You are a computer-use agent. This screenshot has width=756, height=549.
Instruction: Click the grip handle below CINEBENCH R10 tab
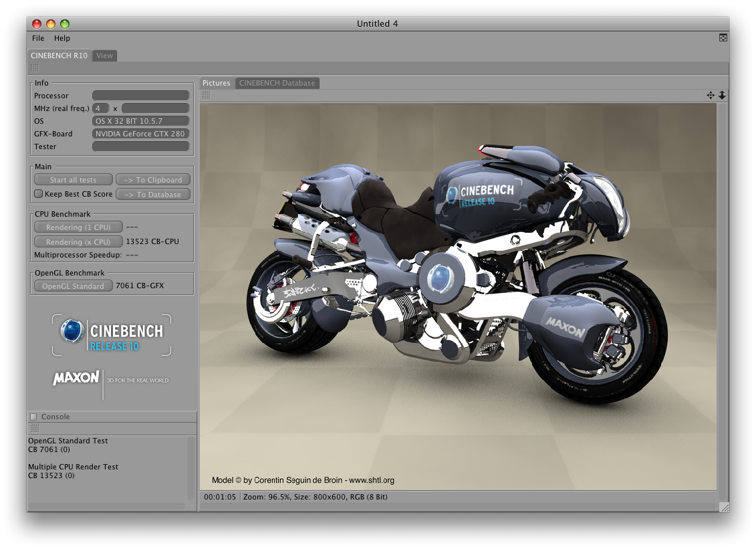(35, 68)
